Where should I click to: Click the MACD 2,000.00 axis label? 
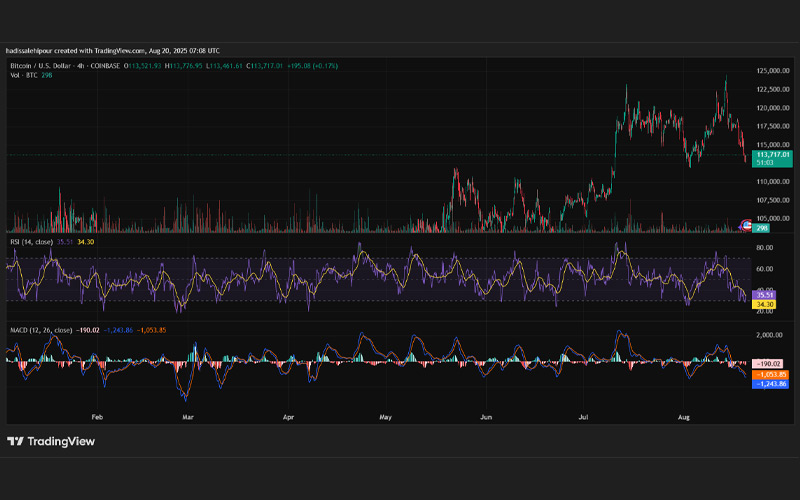769,335
